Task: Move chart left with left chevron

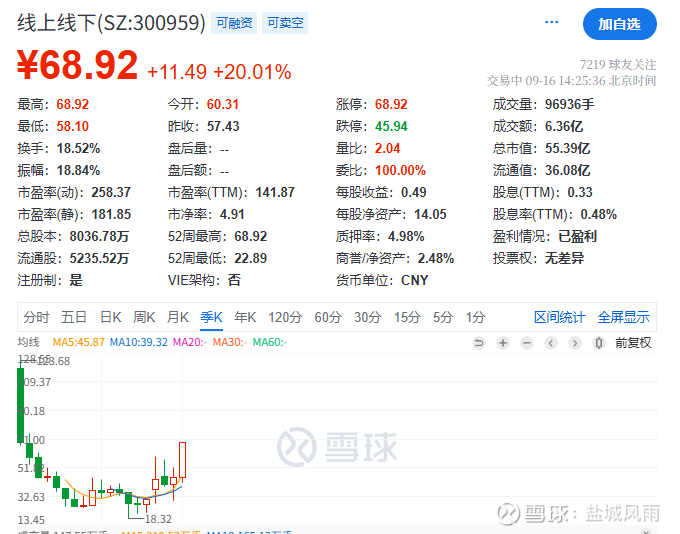Action: click(551, 343)
